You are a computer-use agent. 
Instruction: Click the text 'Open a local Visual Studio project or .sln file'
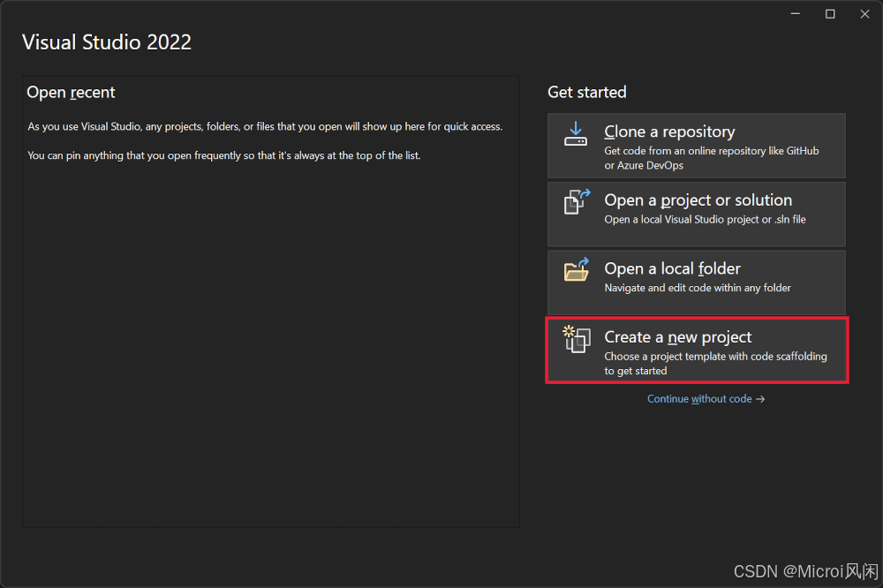point(705,220)
